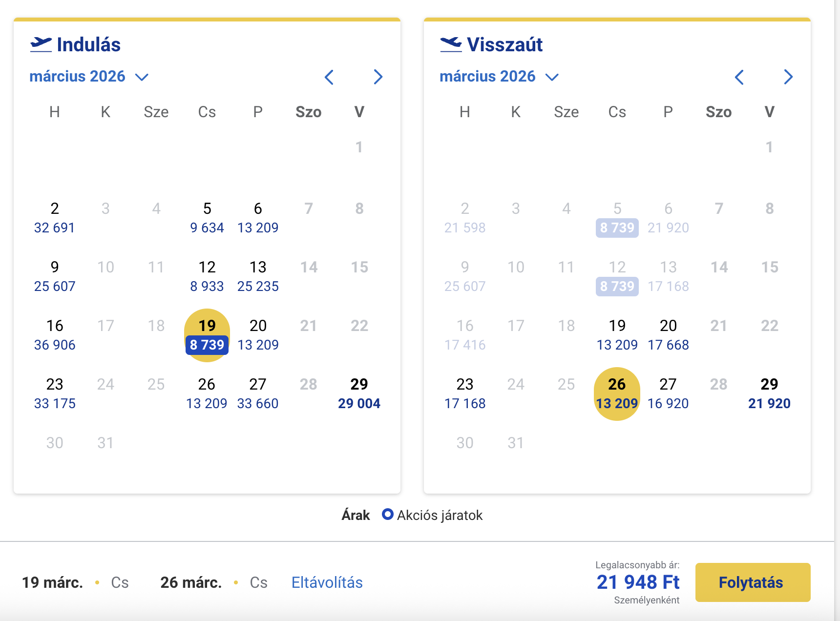Go to previous month in Visszaút calendar
Image resolution: width=840 pixels, height=621 pixels.
[x=739, y=77]
